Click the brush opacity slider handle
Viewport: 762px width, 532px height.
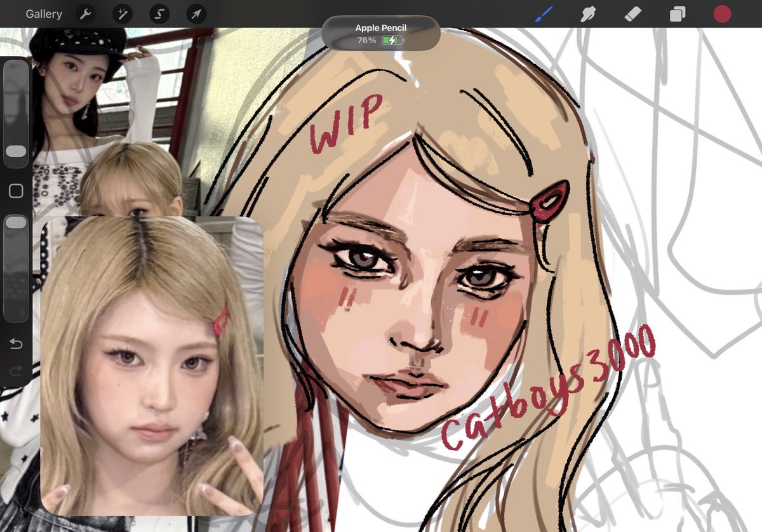tap(16, 222)
